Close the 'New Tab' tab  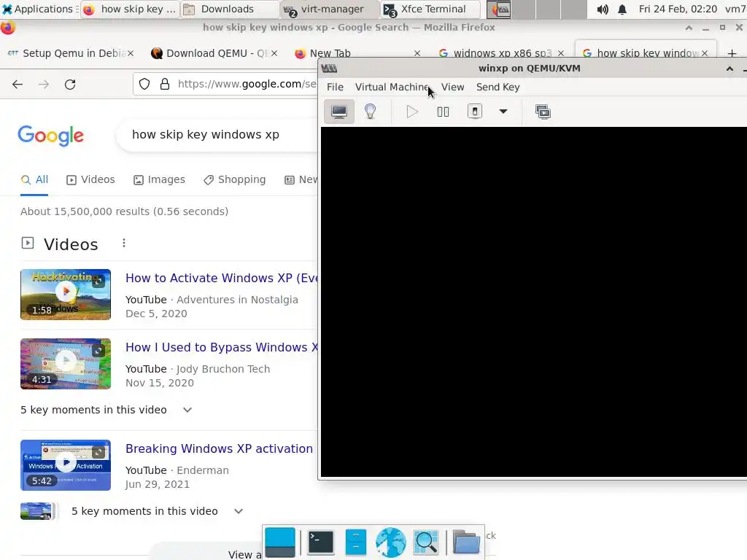tap(417, 53)
